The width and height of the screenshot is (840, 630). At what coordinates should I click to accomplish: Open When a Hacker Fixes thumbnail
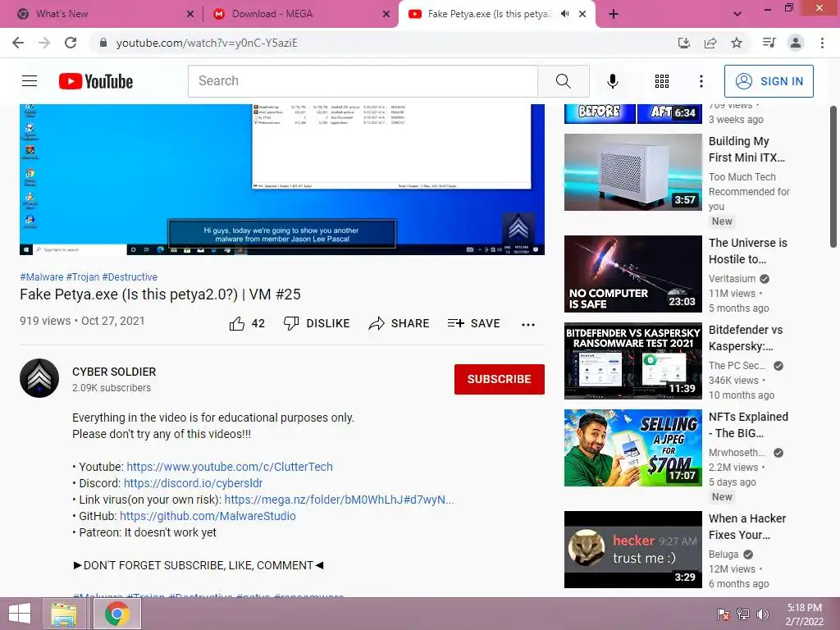(632, 549)
